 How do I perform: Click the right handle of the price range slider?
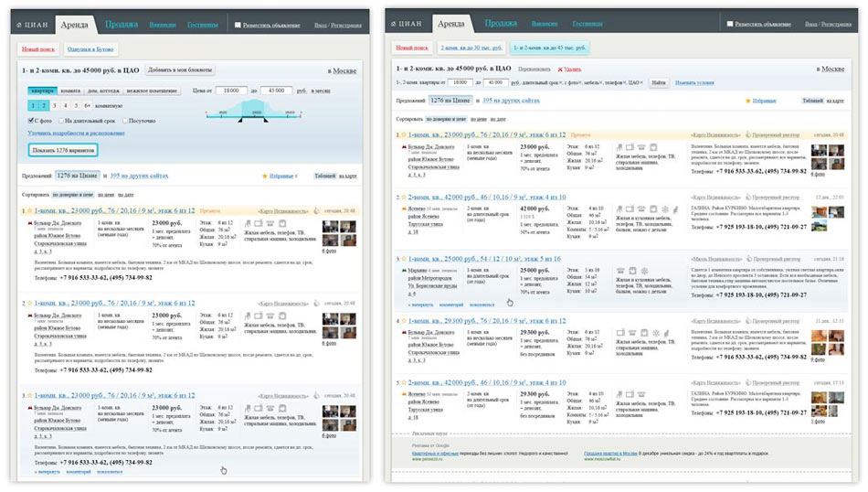click(266, 119)
